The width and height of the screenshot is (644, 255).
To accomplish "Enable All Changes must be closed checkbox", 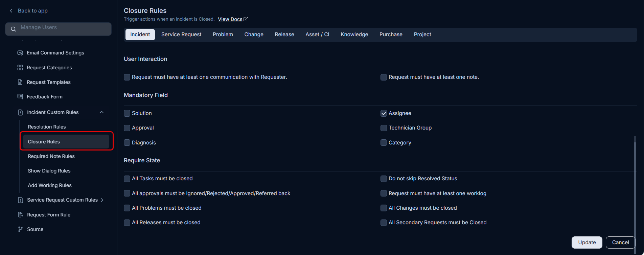I will tap(384, 208).
